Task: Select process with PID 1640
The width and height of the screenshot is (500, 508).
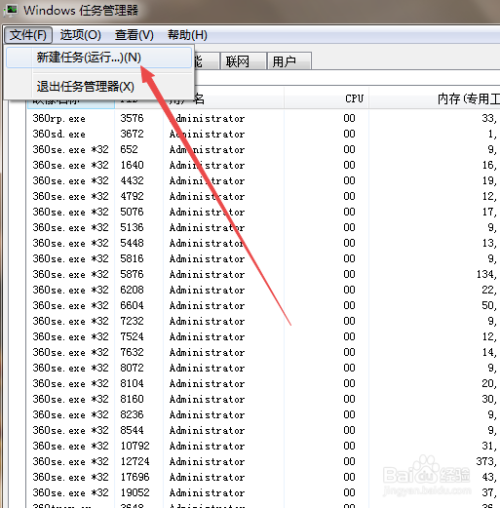Action: tap(263, 165)
